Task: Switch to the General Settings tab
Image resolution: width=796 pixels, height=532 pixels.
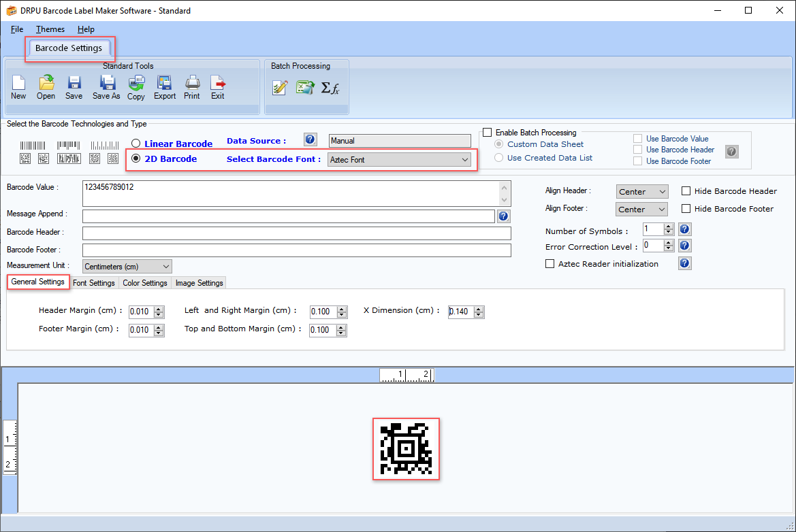Action: [38, 282]
